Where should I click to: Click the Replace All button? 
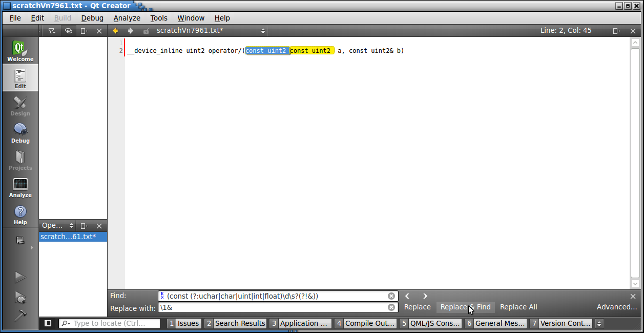click(518, 307)
